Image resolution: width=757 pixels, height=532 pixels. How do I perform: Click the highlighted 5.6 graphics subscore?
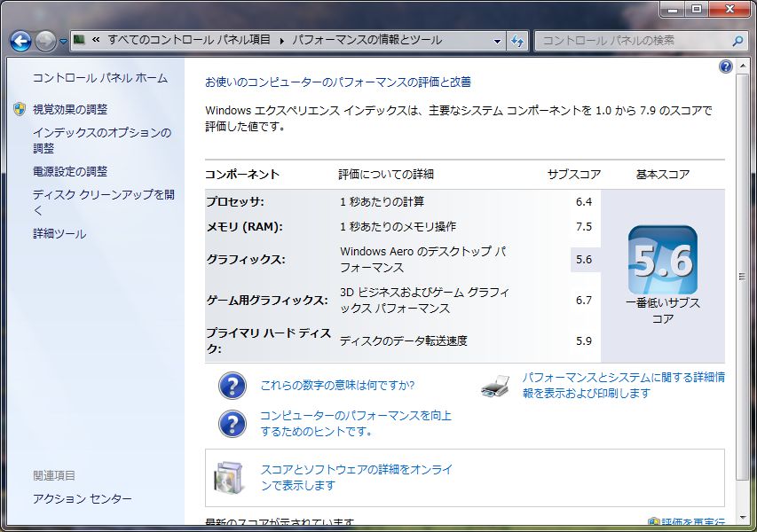click(584, 260)
